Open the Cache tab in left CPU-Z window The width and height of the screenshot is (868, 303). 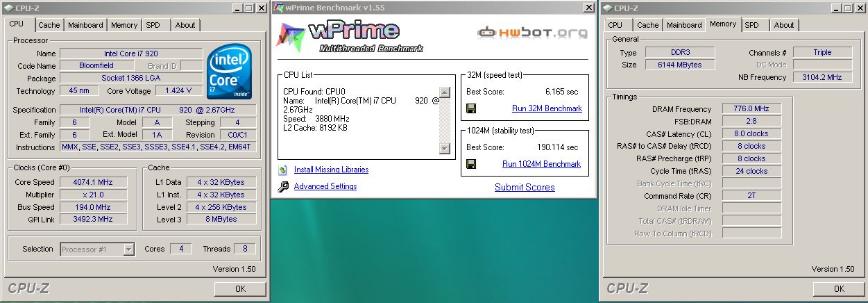tap(49, 25)
